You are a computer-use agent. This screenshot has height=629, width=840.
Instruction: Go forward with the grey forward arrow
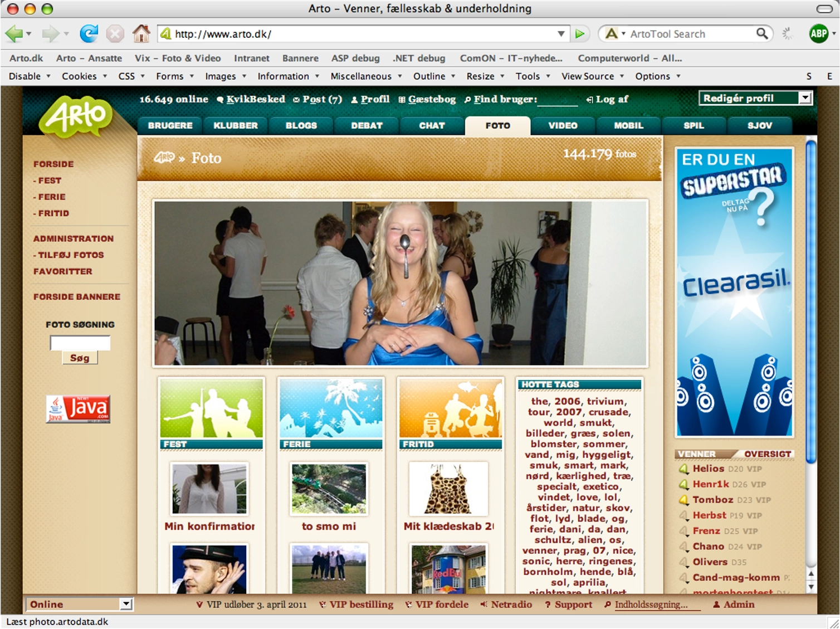click(x=50, y=34)
